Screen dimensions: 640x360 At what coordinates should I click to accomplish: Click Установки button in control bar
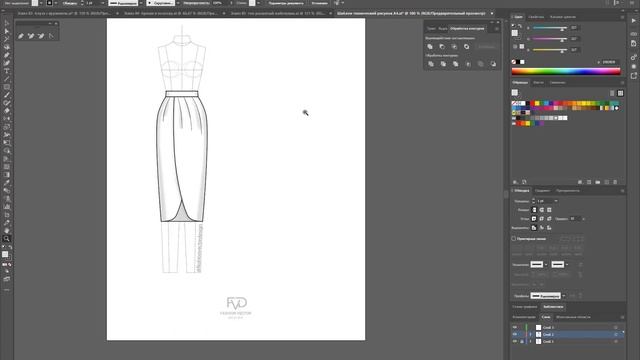(x=319, y=3)
